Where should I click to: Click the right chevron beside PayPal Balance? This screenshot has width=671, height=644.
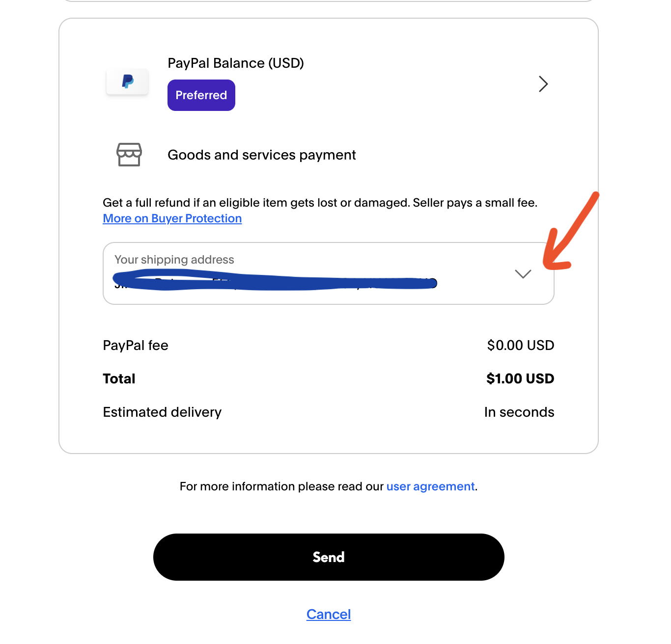(x=543, y=84)
